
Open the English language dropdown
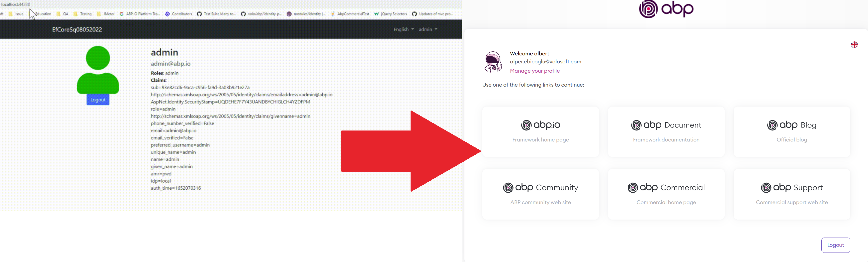403,29
